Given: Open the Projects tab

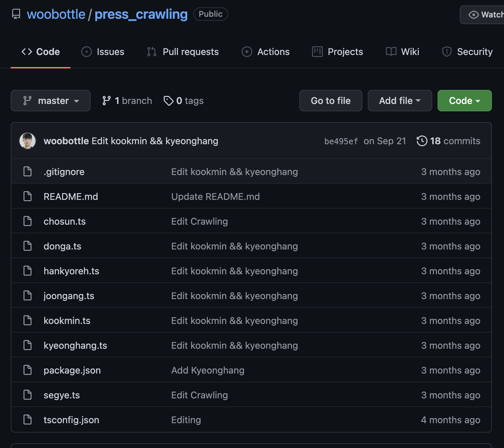Looking at the screenshot, I should [x=337, y=52].
